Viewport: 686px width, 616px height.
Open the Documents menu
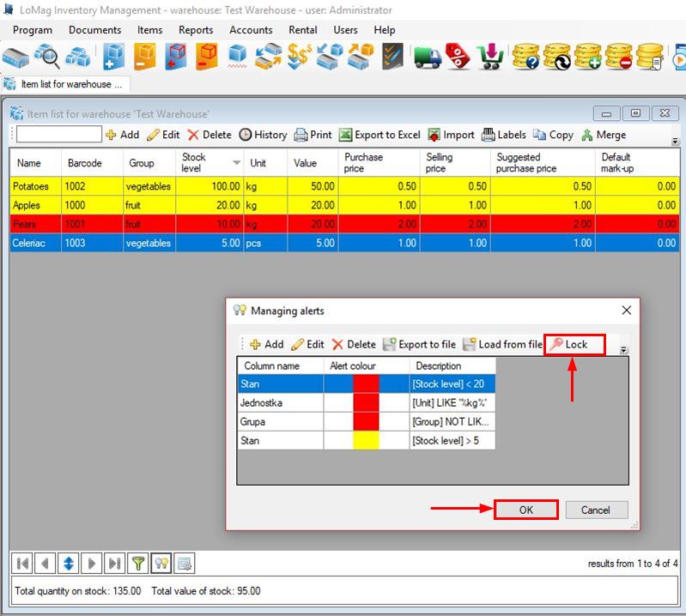(x=95, y=30)
